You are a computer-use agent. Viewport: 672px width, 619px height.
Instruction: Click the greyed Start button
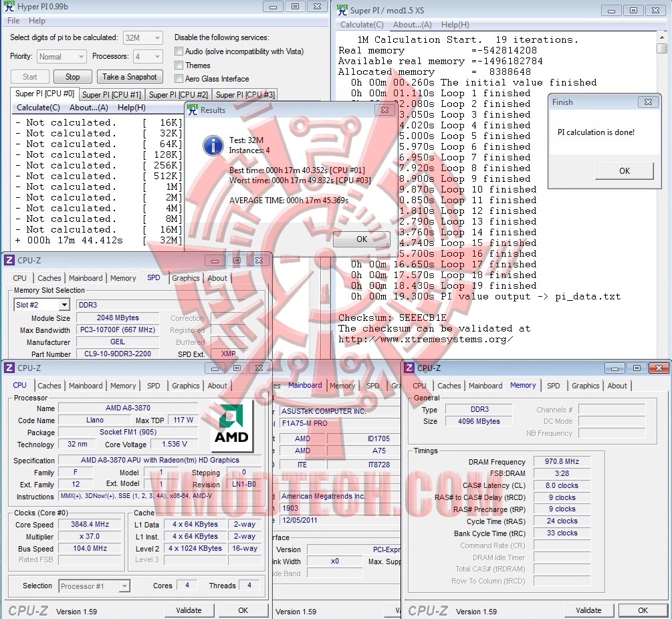point(29,77)
